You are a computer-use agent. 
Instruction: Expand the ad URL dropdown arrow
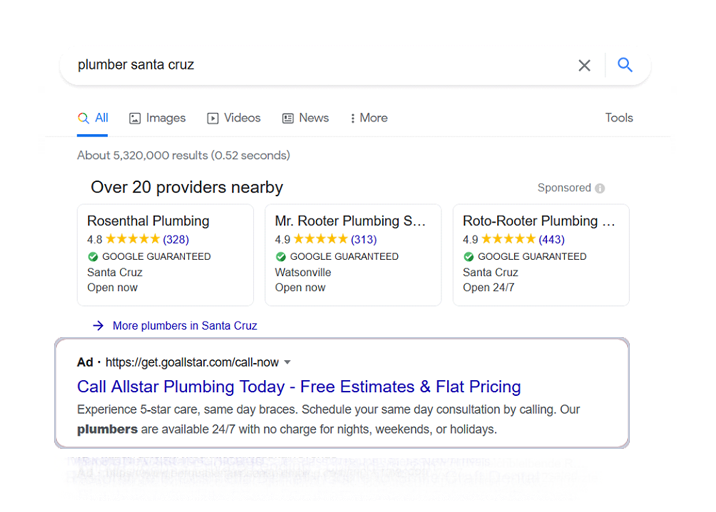[288, 362]
